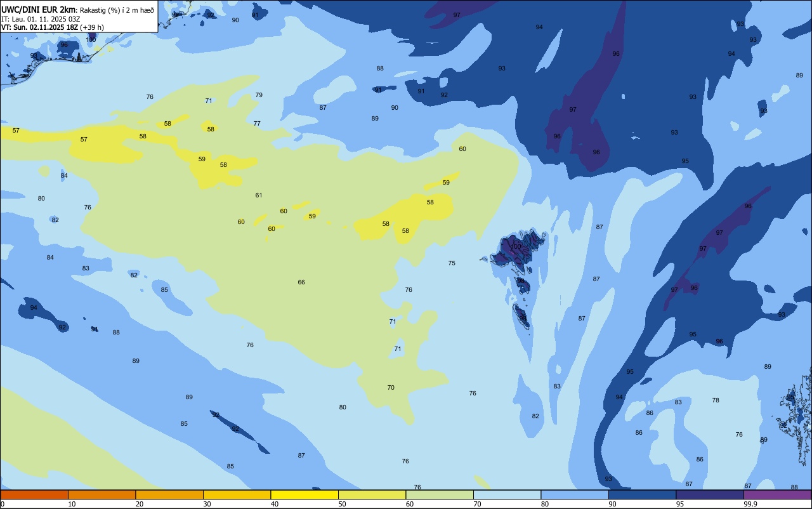Click the 40–50 bright yellow legend swatch

click(304, 494)
